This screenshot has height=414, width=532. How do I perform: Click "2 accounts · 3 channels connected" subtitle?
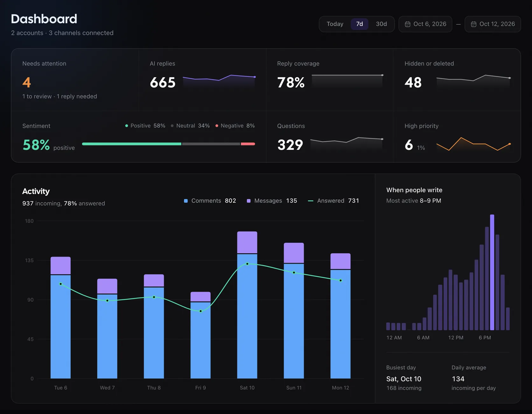[x=62, y=33]
